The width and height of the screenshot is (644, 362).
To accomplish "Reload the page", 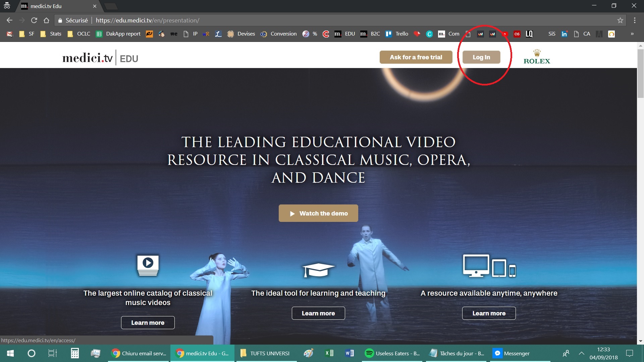I will coord(34,20).
